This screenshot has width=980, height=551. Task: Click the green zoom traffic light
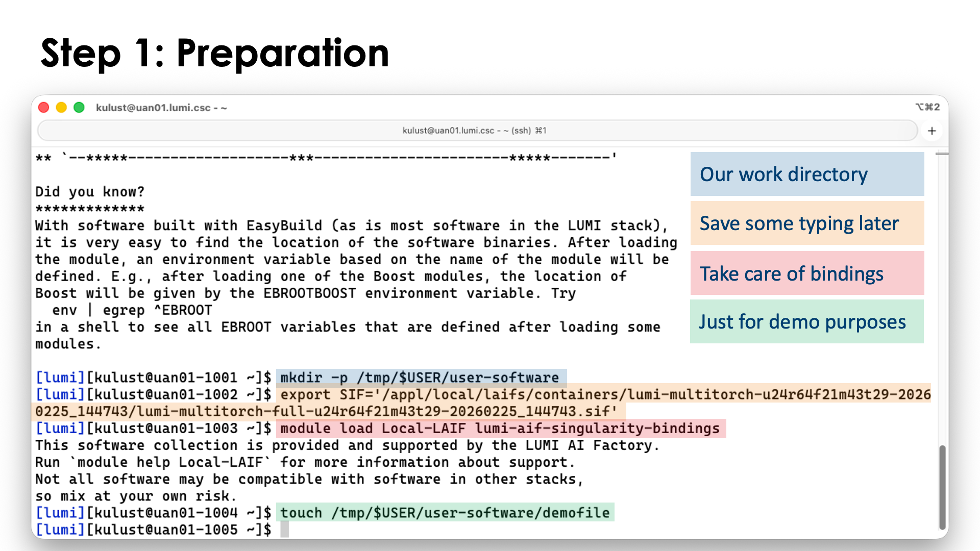[80, 107]
